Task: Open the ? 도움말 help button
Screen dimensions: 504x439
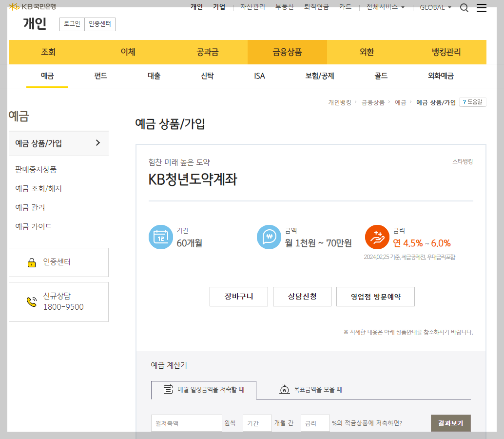Action: click(472, 102)
